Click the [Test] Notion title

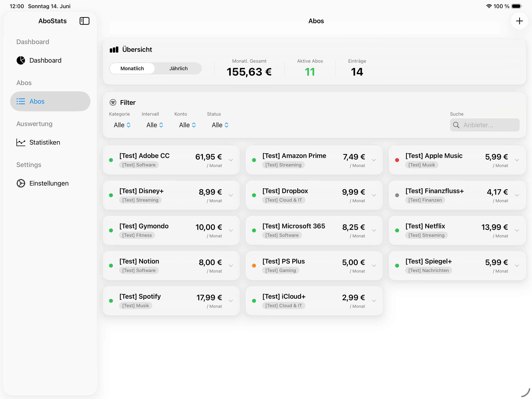139,261
